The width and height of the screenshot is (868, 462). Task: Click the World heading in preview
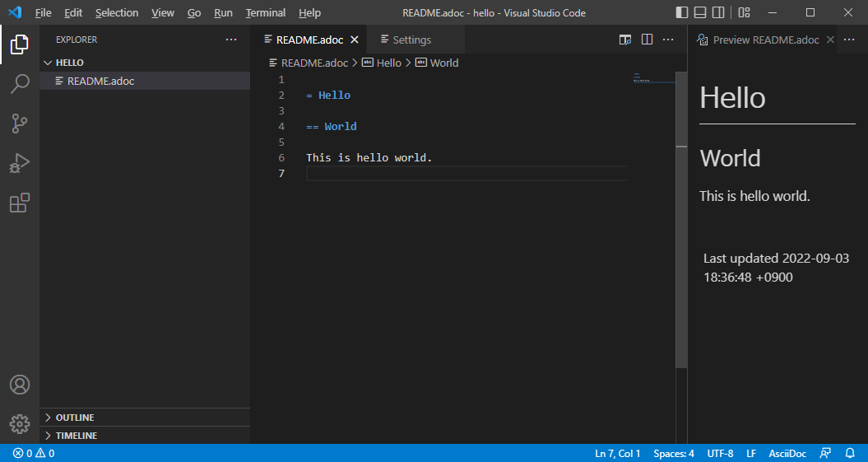tap(730, 158)
